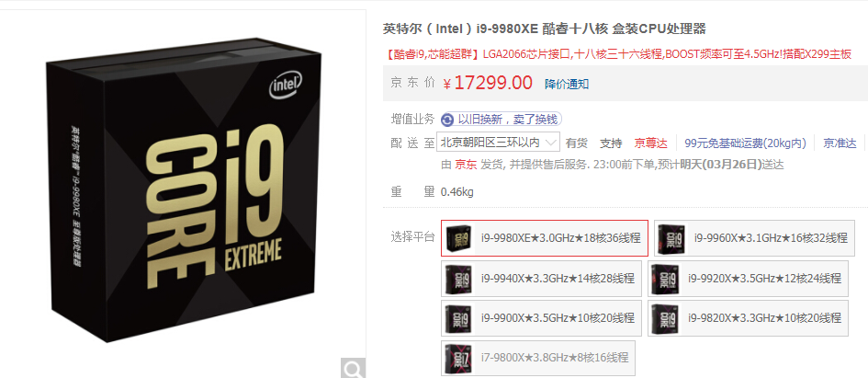The width and height of the screenshot is (868, 378).
Task: Select i9-9900X 3.5GHz 10核20线程 option
Action: (541, 318)
